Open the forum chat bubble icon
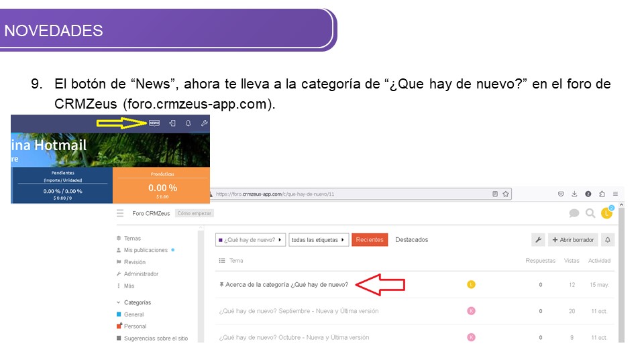The height and width of the screenshot is (362, 644). [x=574, y=213]
